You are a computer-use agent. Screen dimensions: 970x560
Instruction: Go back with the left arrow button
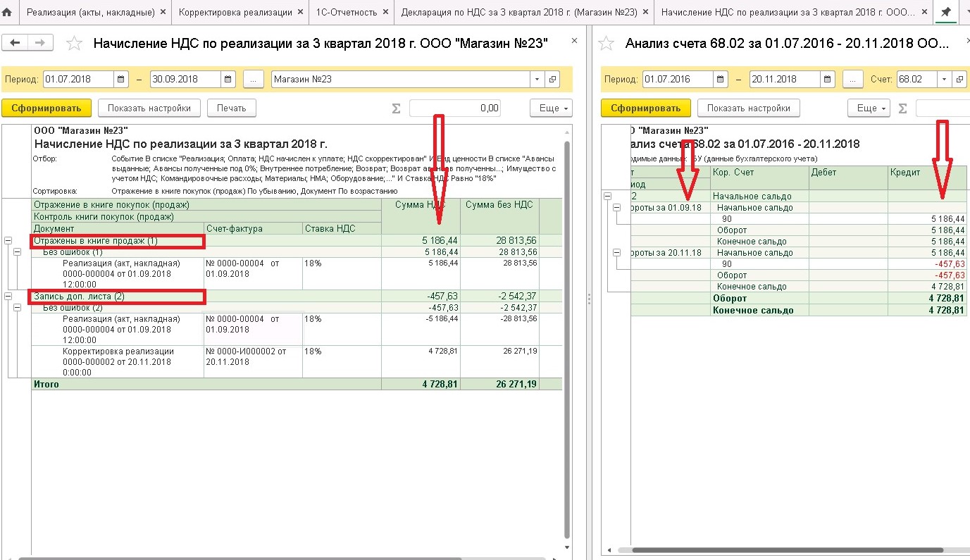pos(15,43)
